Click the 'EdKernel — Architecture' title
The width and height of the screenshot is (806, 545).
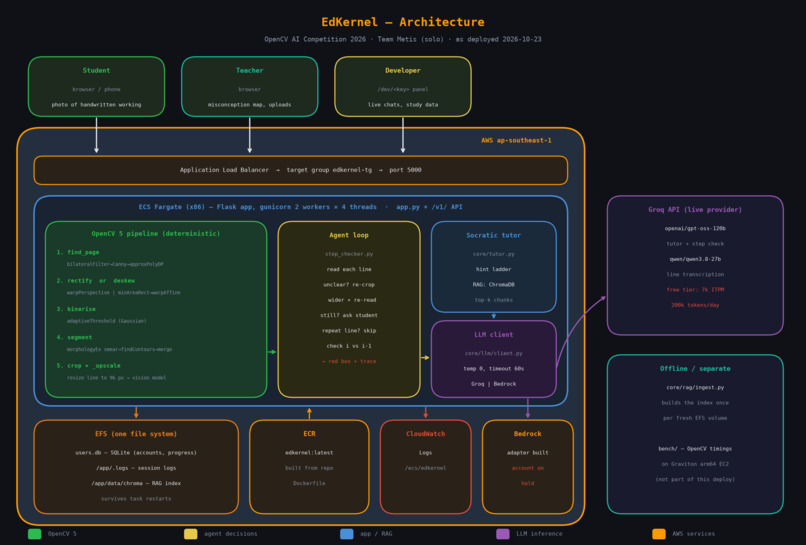click(402, 22)
